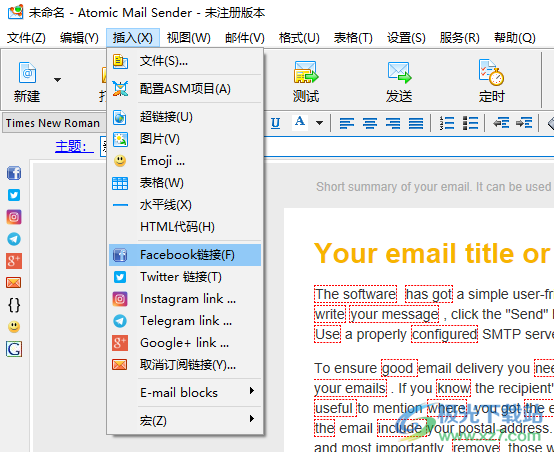The image size is (554, 452).
Task: Click the Twitter icon in left sidebar
Action: click(14, 195)
